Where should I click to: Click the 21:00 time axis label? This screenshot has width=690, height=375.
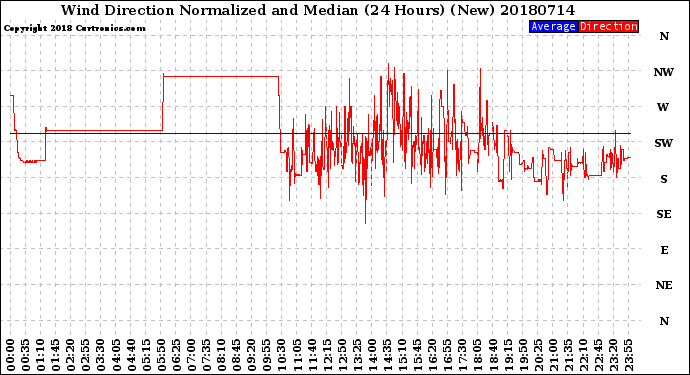[x=553, y=355]
